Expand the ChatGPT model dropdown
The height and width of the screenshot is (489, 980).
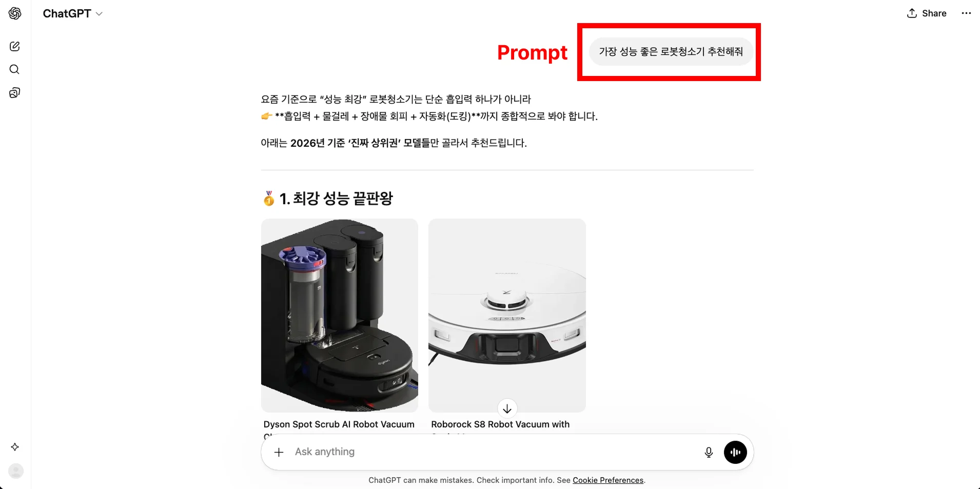(x=73, y=14)
